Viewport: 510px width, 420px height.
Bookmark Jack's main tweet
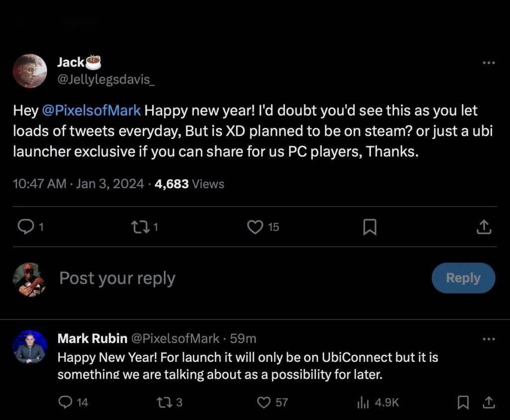click(x=369, y=227)
